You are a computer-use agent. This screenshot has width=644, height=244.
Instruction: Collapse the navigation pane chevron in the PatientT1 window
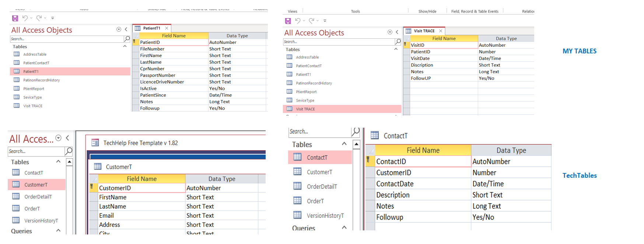pyautogui.click(x=126, y=29)
